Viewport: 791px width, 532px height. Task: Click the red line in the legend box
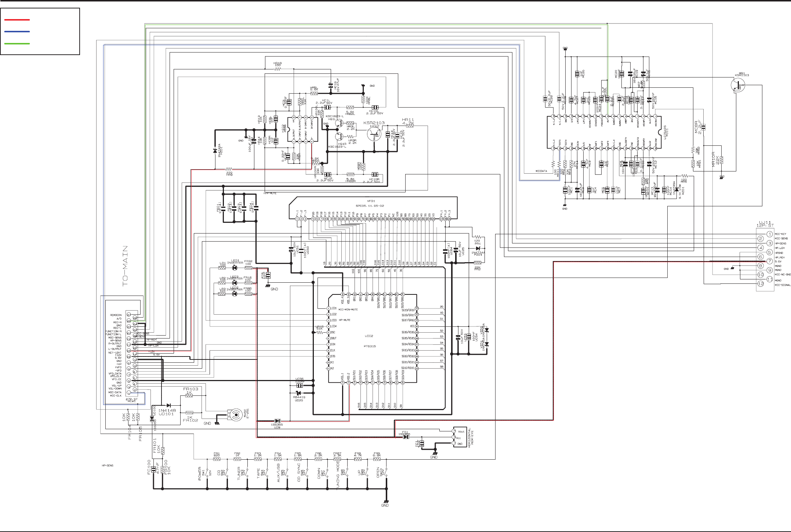(x=17, y=19)
